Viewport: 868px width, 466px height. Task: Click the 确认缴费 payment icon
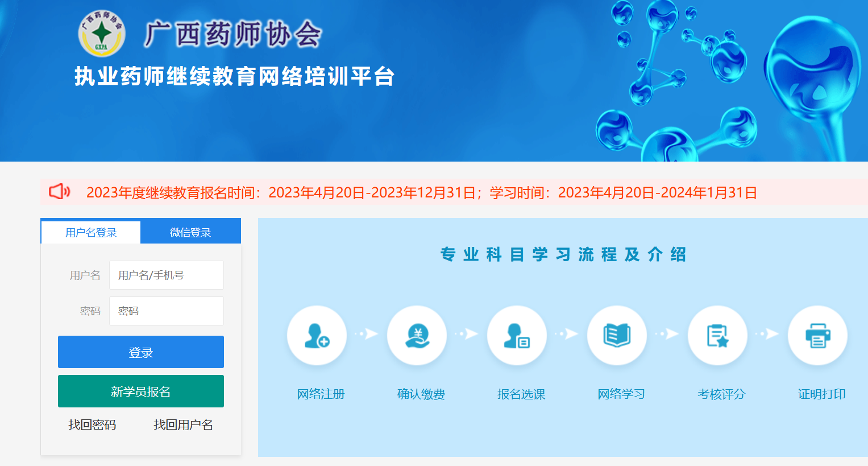(417, 335)
